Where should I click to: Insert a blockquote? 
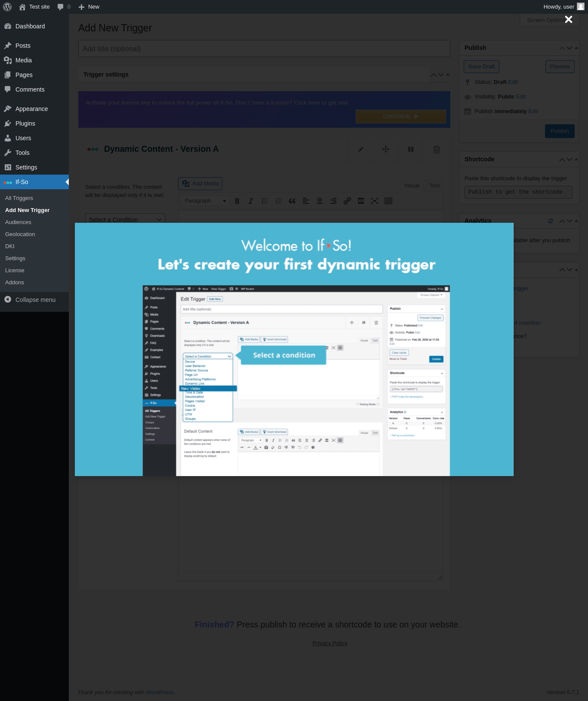click(292, 201)
